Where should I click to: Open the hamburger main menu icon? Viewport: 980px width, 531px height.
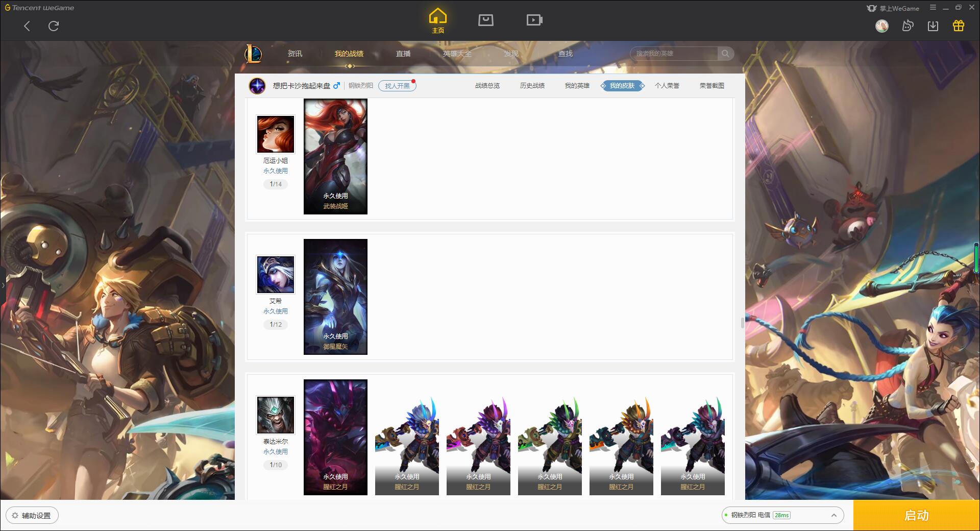(933, 8)
